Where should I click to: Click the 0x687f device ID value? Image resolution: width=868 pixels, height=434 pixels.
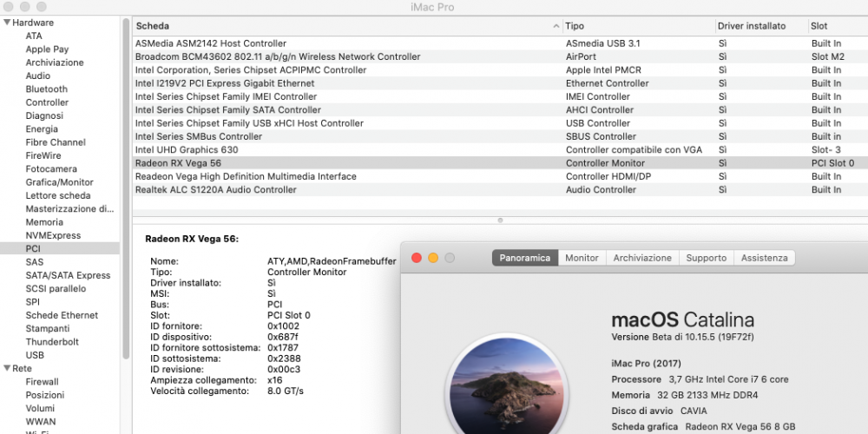pos(282,337)
